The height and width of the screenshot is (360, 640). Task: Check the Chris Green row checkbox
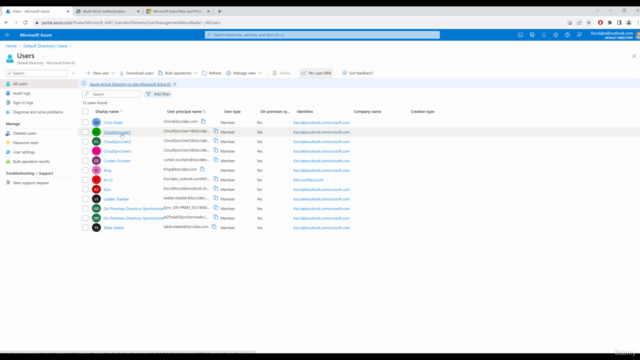tap(85, 122)
